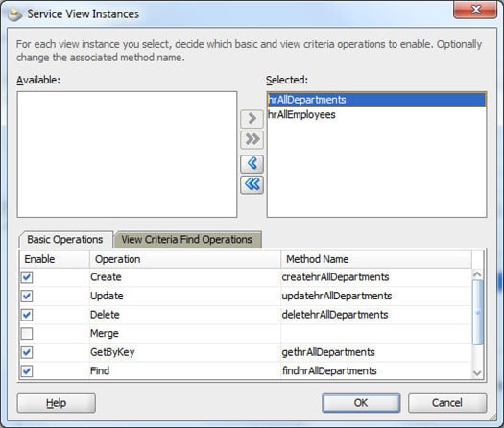Close the Service View Instances dialog
Image resolution: width=504 pixels, height=428 pixels.
[475, 10]
